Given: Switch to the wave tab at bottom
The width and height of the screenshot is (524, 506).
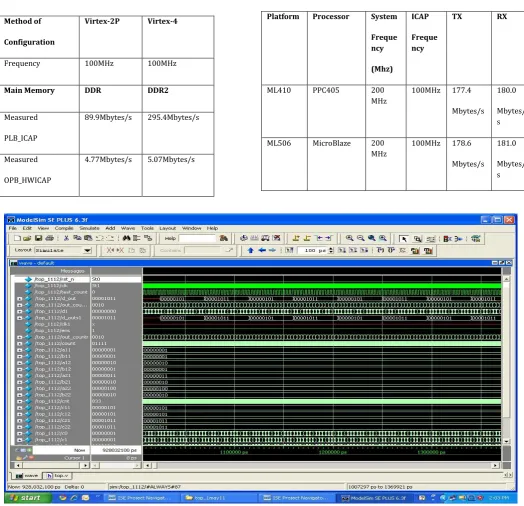Looking at the screenshot, I should 27,475.
